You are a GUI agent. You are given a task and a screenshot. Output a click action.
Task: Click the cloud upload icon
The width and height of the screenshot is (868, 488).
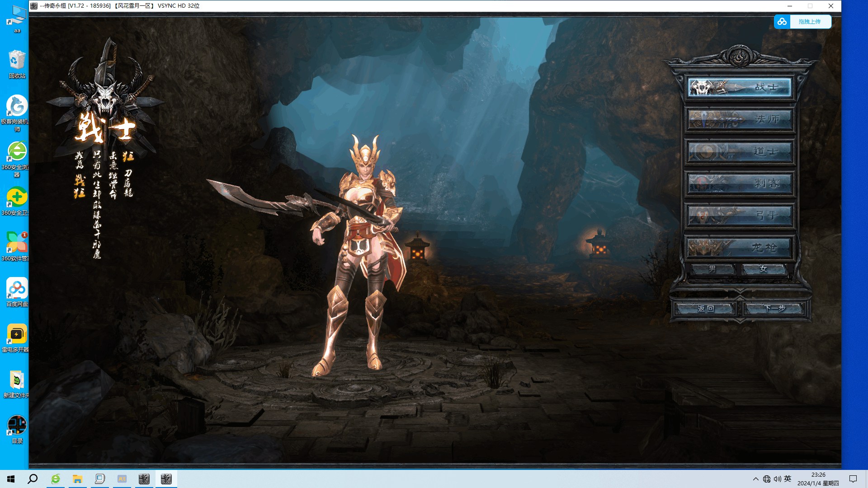(782, 22)
